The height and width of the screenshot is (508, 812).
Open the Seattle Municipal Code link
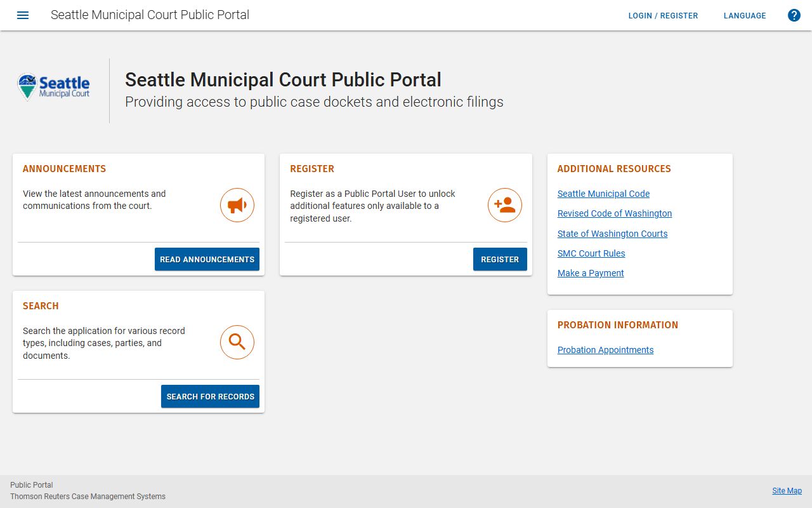coord(603,194)
